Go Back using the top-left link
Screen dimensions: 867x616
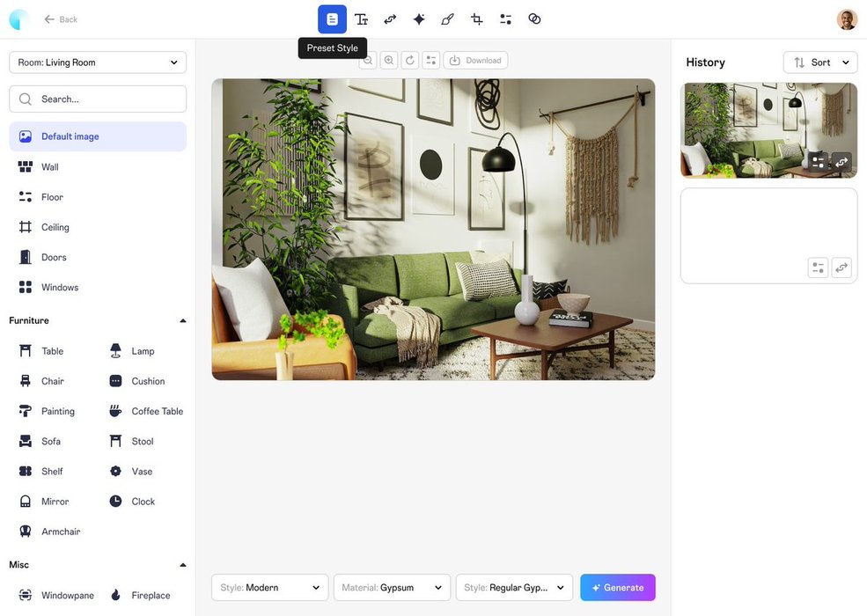coord(61,19)
